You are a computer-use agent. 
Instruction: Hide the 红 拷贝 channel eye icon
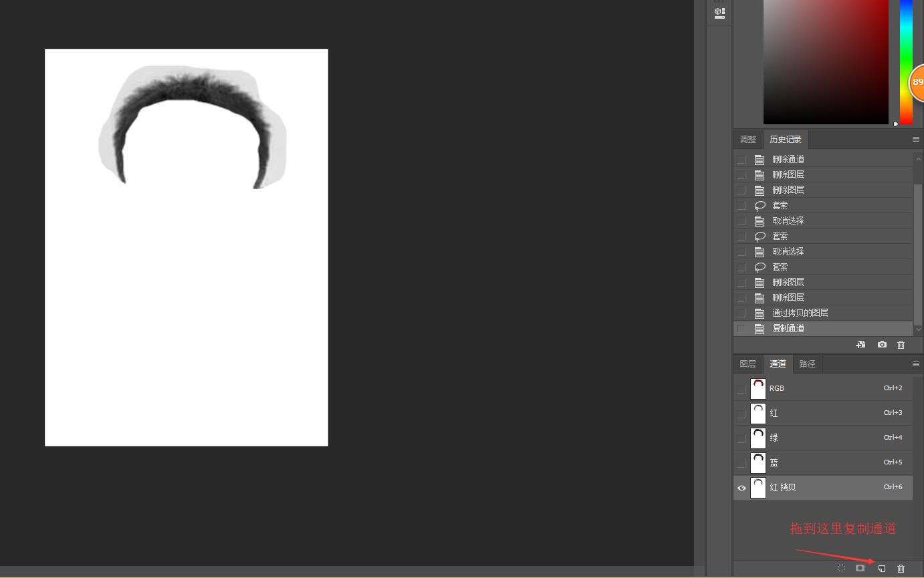[x=741, y=488]
